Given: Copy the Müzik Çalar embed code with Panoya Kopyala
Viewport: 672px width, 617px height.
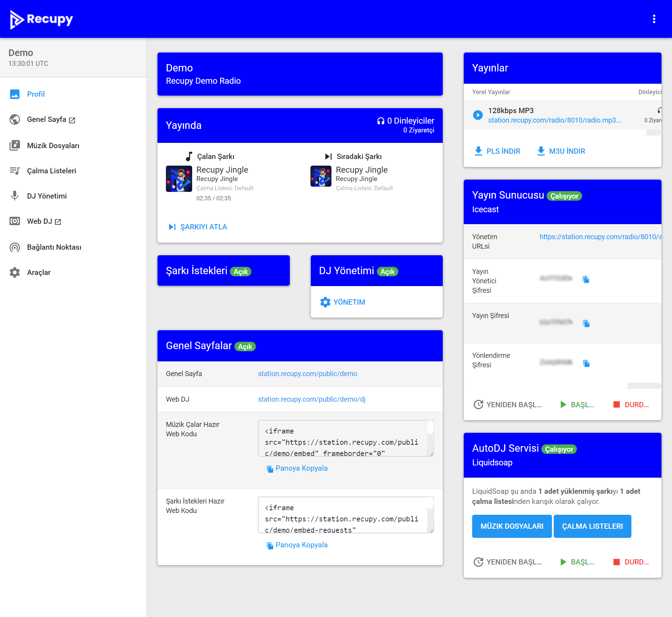Looking at the screenshot, I should [x=297, y=468].
